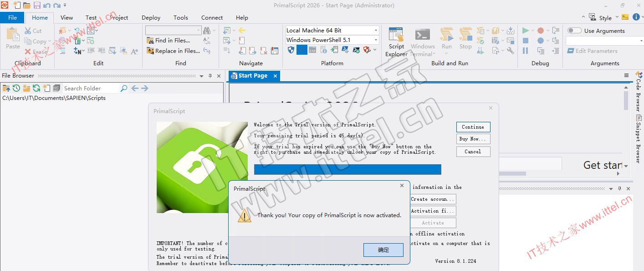Viewport: 644px width, 271px height.
Task: Toggle the 32-bit platform icon button
Action: [302, 50]
